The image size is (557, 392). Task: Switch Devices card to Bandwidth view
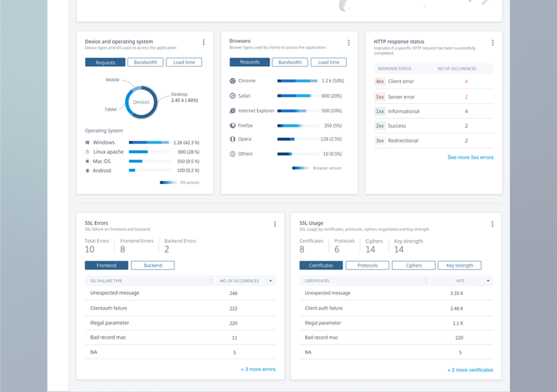pyautogui.click(x=145, y=62)
